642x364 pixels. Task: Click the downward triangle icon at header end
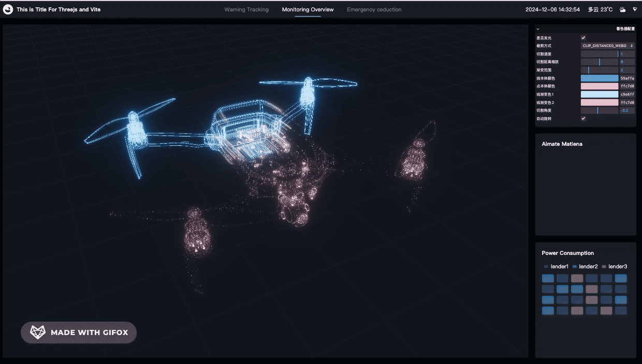pos(635,9)
